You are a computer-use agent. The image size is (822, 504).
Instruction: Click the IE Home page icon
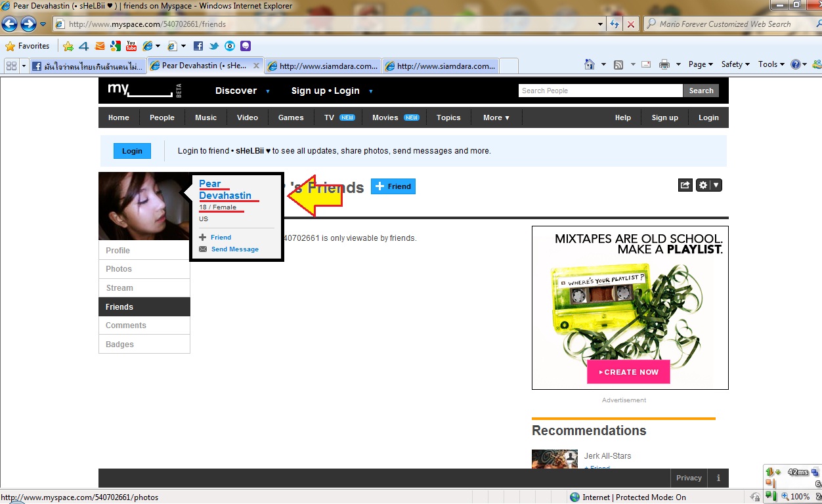pos(590,64)
